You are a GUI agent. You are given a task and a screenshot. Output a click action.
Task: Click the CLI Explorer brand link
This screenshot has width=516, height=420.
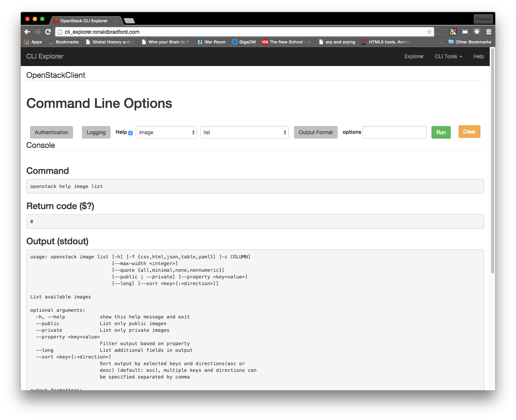click(x=45, y=56)
